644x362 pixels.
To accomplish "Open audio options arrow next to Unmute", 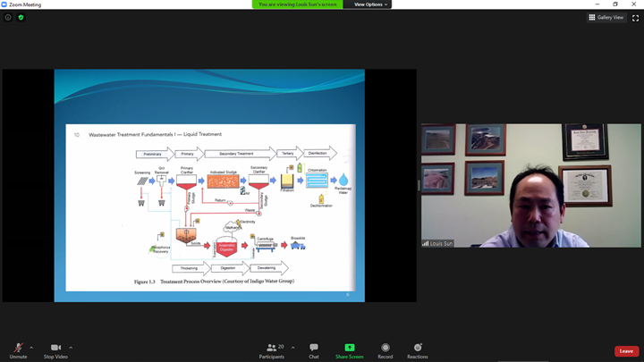I will pos(31,348).
